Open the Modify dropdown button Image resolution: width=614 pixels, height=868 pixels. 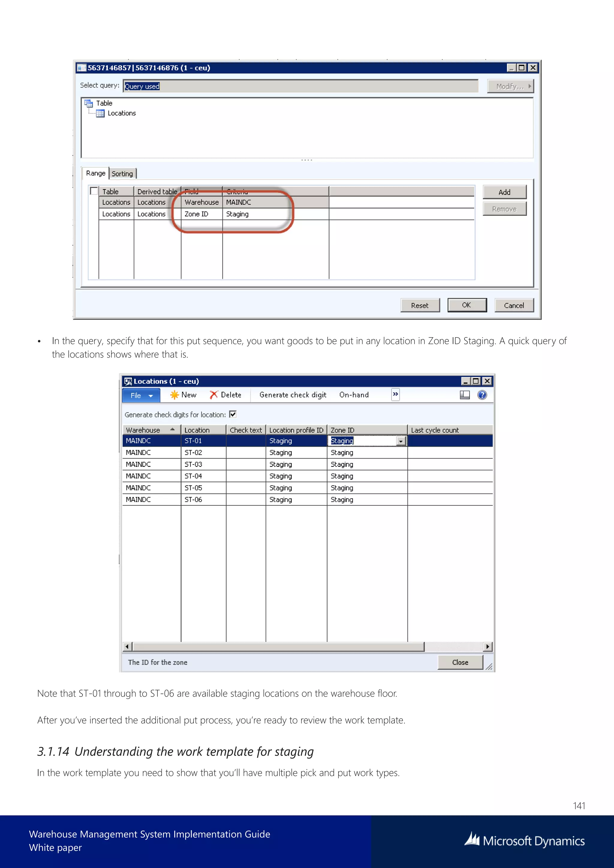[x=510, y=87]
